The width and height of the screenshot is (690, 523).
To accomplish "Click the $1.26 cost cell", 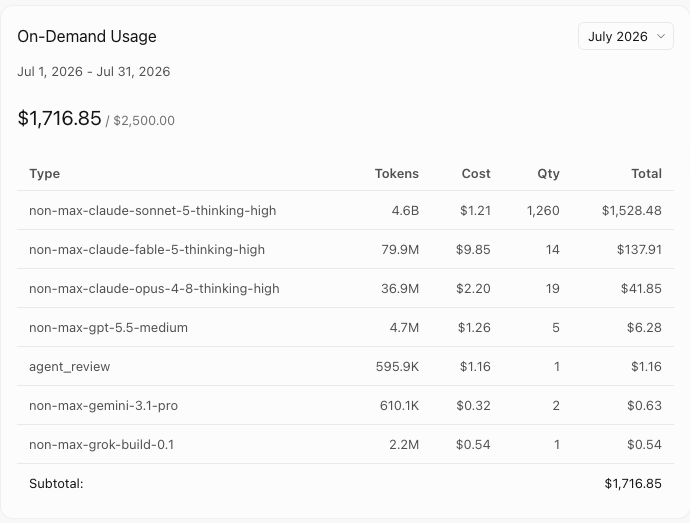I will [x=474, y=328].
